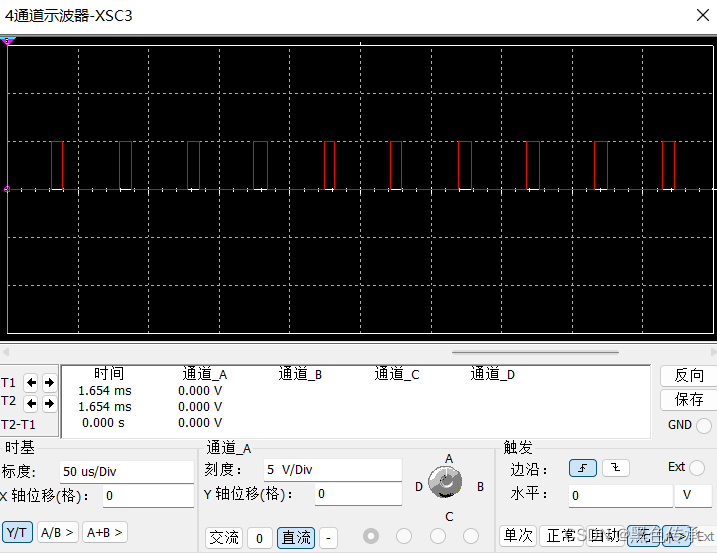This screenshot has width=717, height=553.
Task: Click the ground reference marker on left axis
Action: 7,189
